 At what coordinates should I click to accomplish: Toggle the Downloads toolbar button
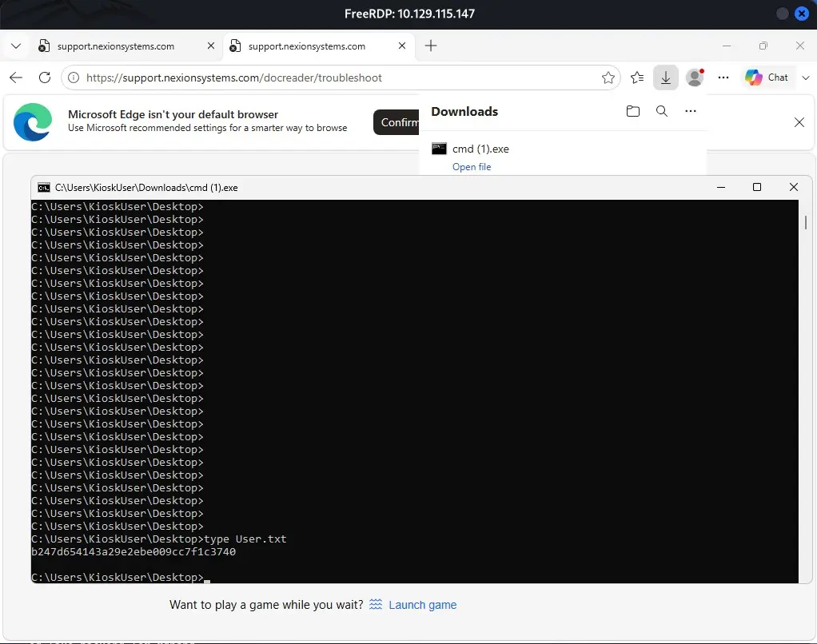point(665,78)
